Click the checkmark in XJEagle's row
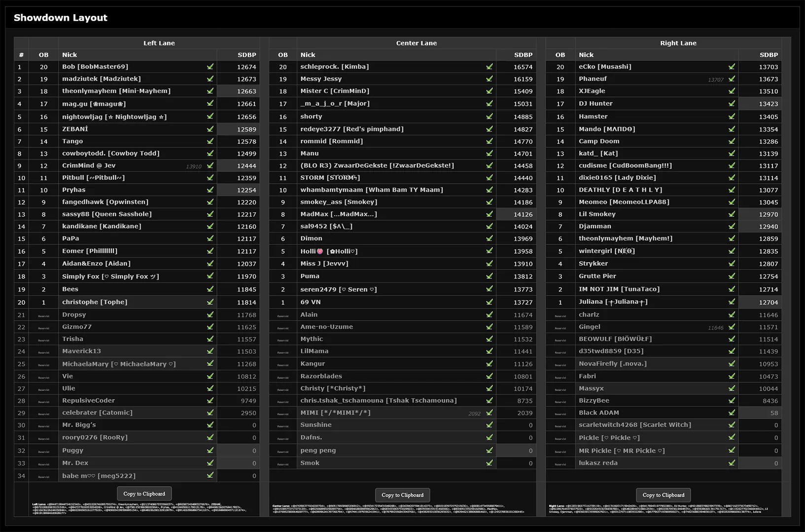The image size is (805, 532). tap(732, 91)
